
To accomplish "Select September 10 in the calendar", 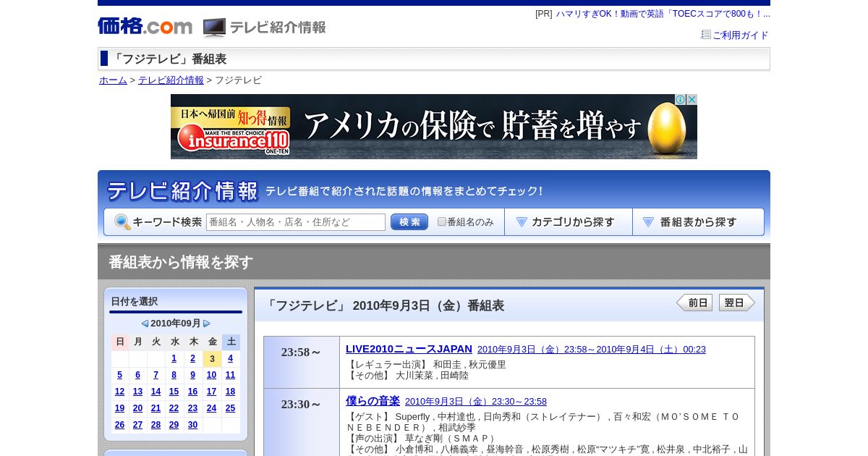I will [x=212, y=375].
